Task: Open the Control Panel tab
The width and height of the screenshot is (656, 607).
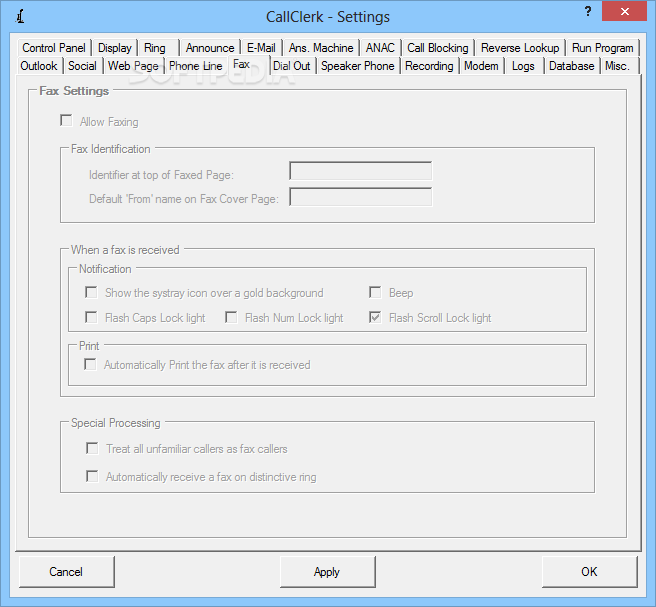Action: pyautogui.click(x=54, y=48)
